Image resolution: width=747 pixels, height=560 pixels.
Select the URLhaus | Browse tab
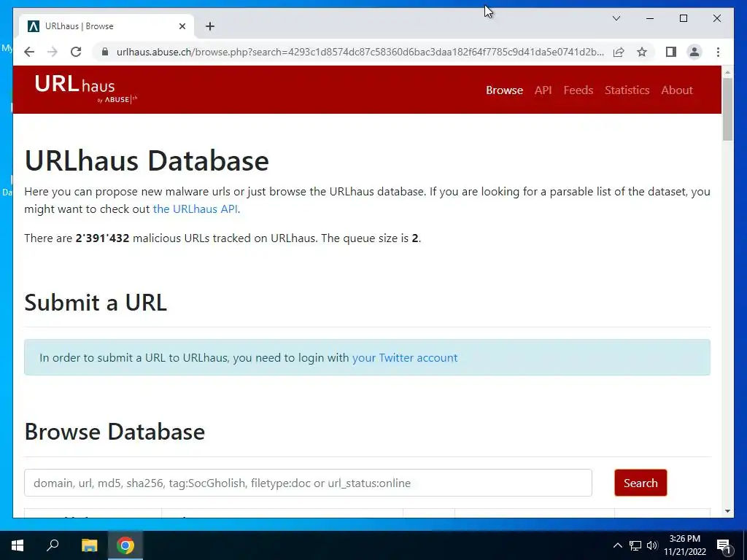pyautogui.click(x=106, y=26)
